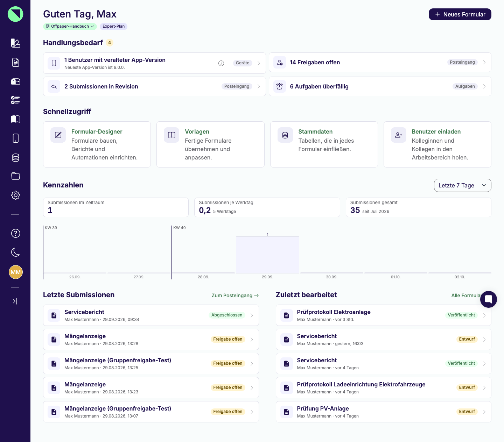Open the Benutzer einladen card
Viewport: 504px width, 442px height.
pyautogui.click(x=437, y=144)
